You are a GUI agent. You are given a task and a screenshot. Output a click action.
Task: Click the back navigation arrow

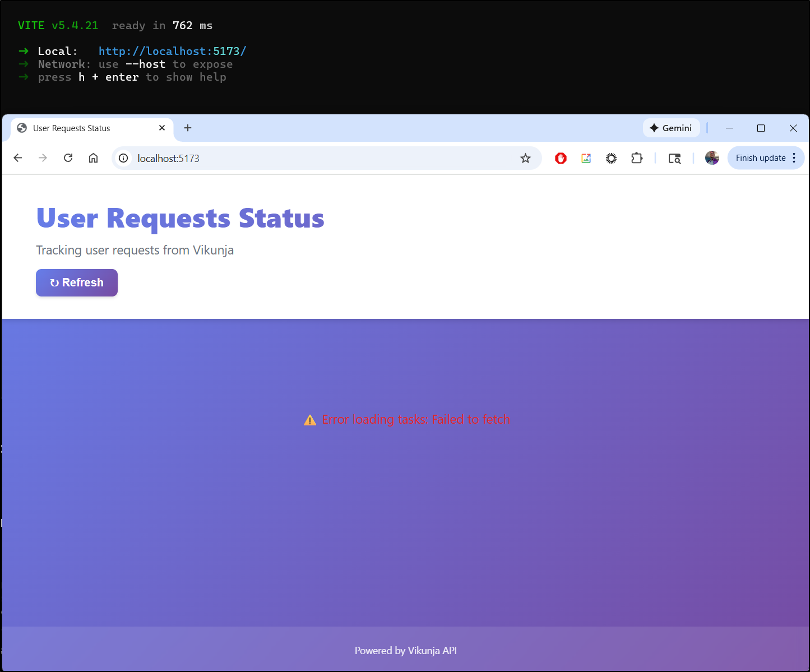pyautogui.click(x=17, y=158)
